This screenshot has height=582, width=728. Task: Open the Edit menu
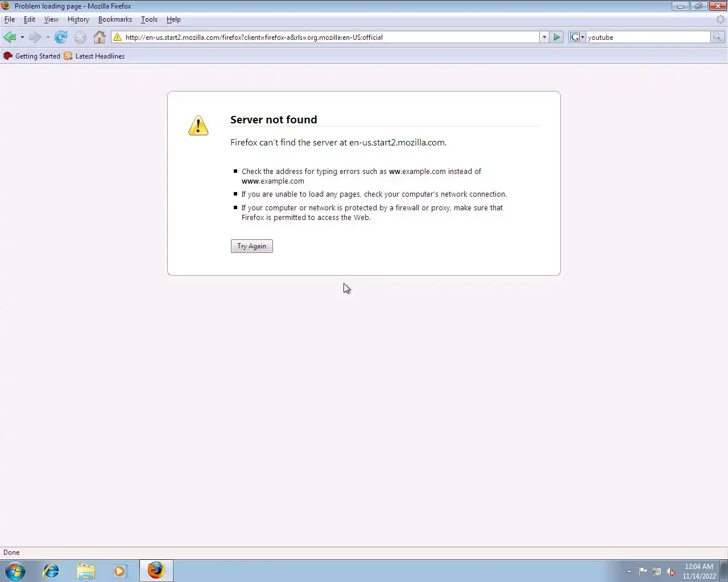[30, 19]
